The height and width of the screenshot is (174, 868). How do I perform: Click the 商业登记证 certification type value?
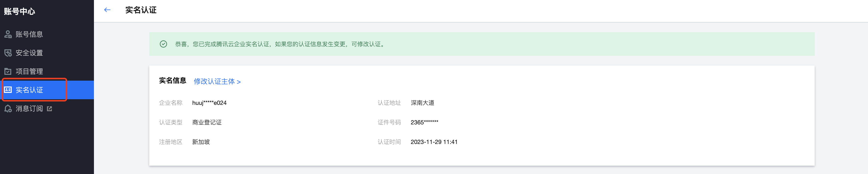click(x=207, y=122)
